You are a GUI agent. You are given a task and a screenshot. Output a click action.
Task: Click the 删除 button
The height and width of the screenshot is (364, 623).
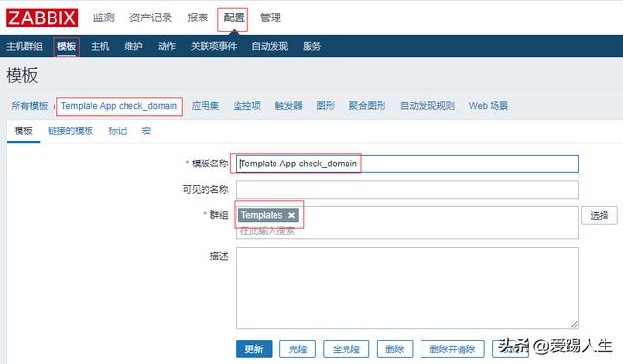point(394,348)
